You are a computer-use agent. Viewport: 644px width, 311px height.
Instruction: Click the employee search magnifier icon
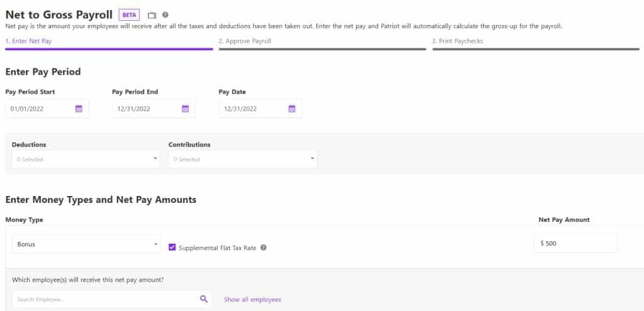point(204,299)
